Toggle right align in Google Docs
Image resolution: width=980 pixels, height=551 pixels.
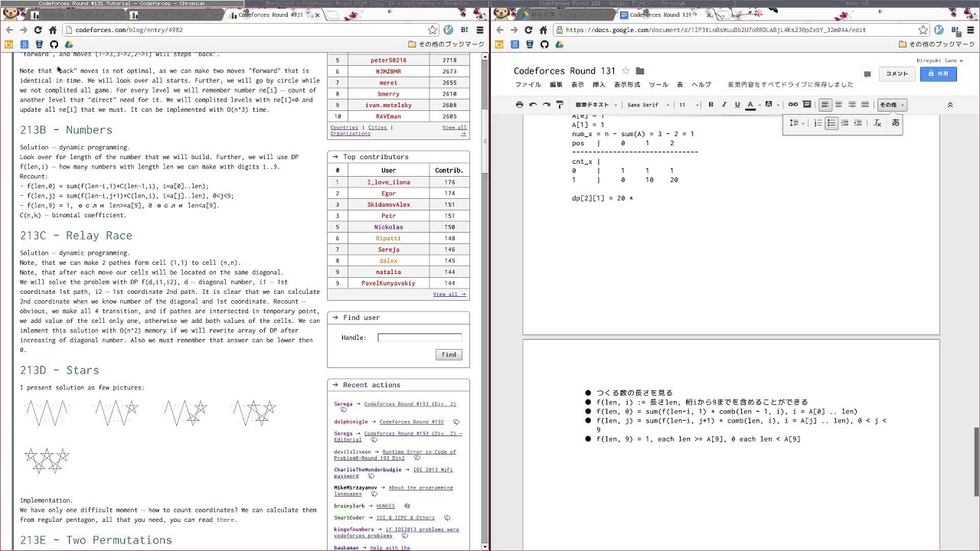coord(851,105)
